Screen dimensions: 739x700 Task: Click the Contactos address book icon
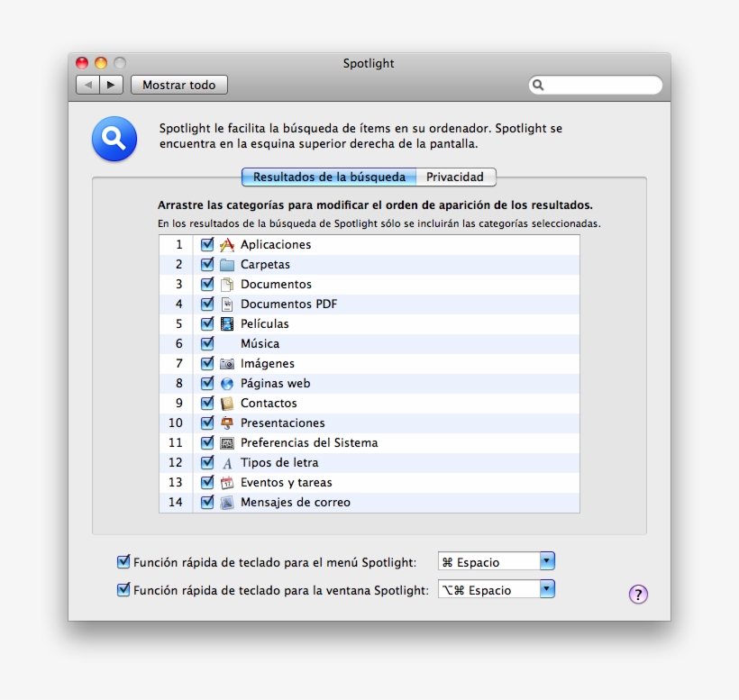tap(226, 403)
